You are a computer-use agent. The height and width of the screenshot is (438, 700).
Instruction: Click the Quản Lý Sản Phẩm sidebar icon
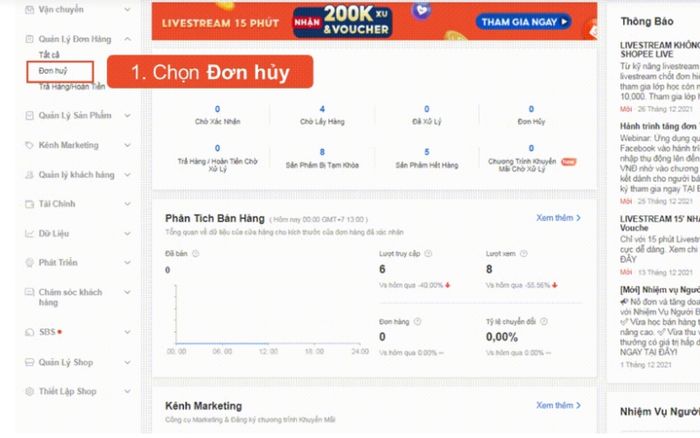pos(29,116)
